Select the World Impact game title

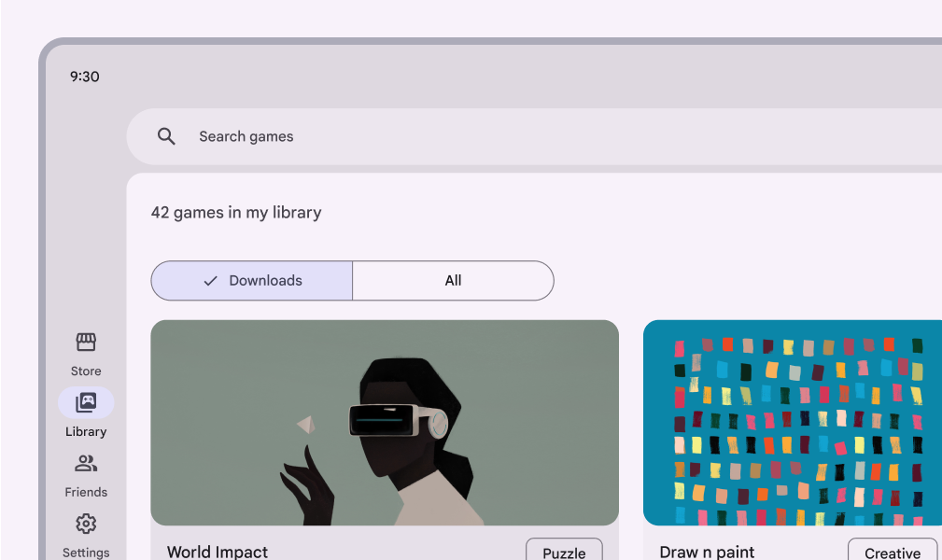pyautogui.click(x=218, y=552)
